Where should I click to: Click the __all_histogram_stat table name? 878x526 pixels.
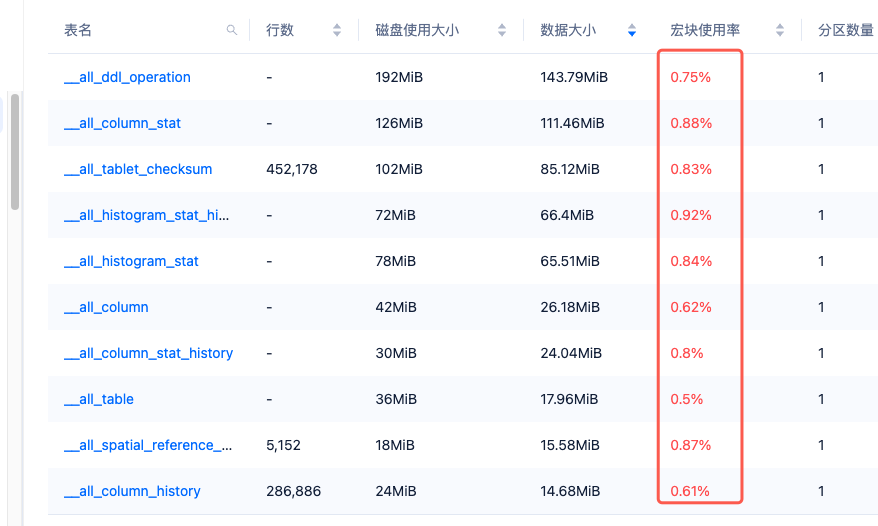click(x=131, y=261)
